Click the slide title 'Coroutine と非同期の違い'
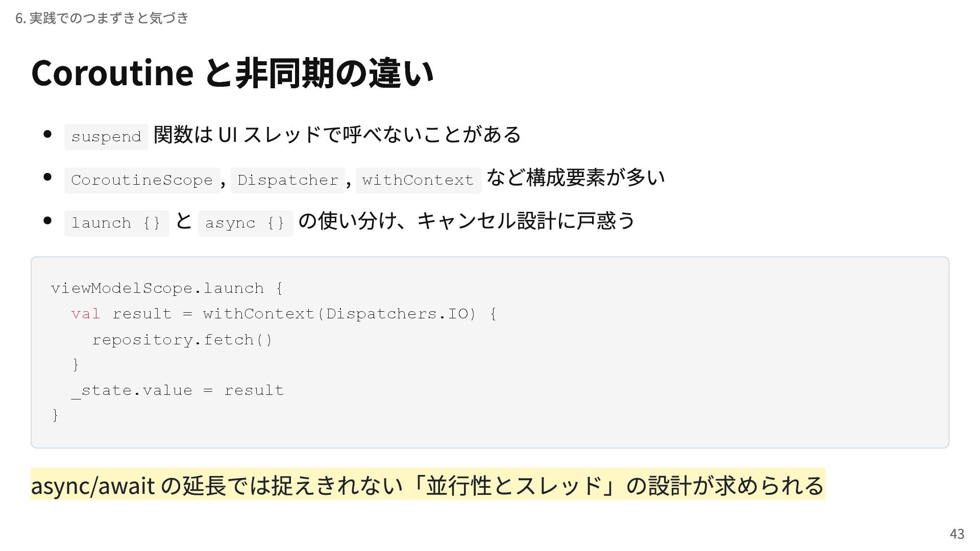This screenshot has width=980, height=551. click(232, 72)
